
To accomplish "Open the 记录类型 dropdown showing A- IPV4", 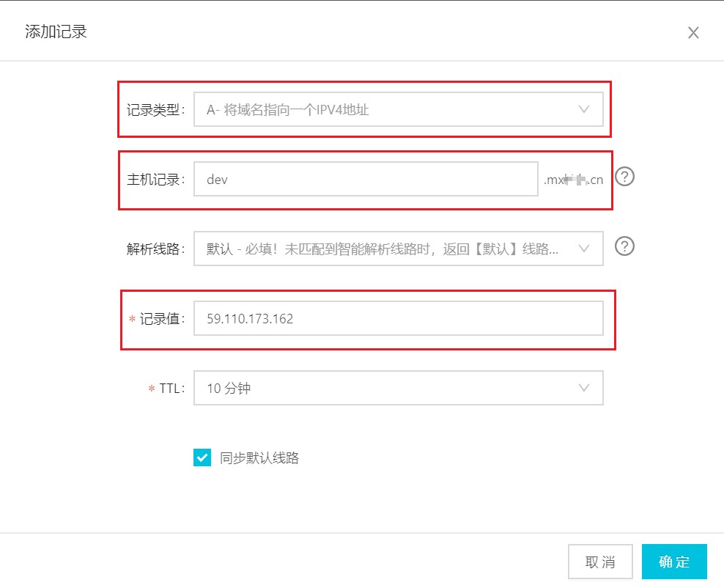I will (x=388, y=110).
